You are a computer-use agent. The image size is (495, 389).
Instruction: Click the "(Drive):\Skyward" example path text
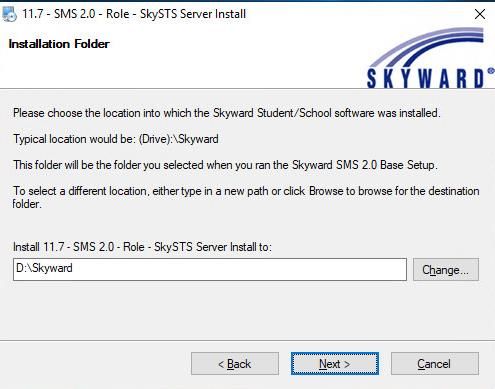click(178, 139)
